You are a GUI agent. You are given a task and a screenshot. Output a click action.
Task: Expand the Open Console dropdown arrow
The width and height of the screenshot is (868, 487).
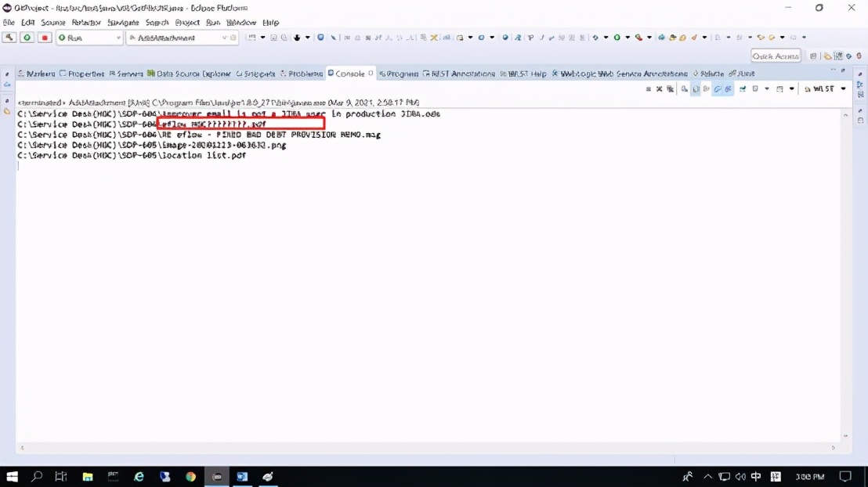coord(791,89)
